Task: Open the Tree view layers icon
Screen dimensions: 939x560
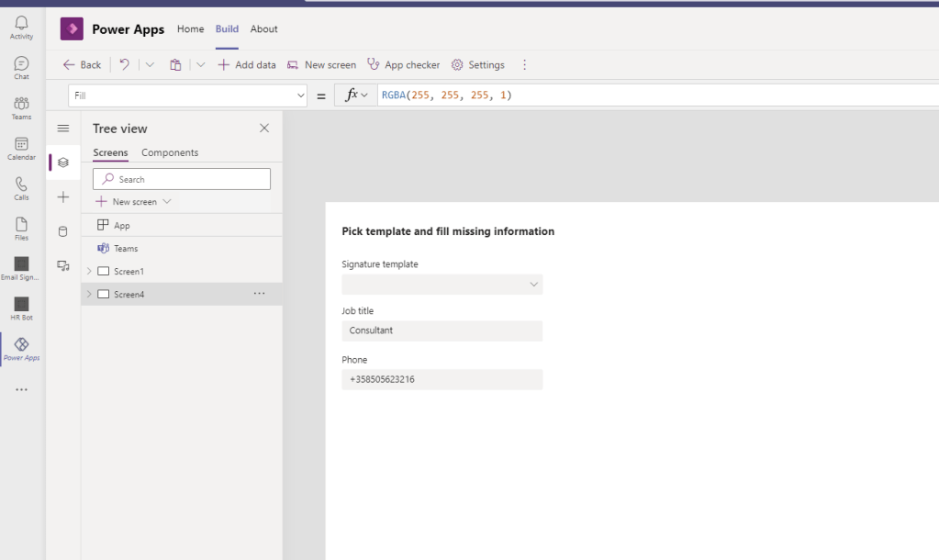Action: (x=62, y=162)
